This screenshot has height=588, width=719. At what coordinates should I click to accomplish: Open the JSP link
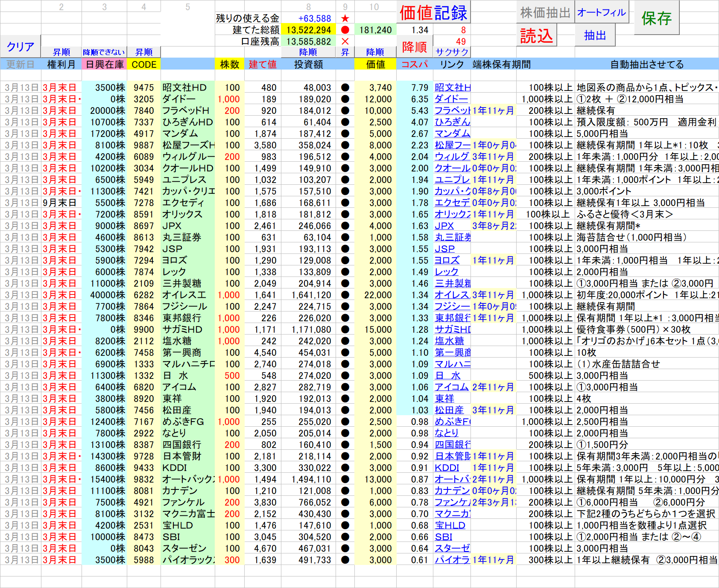tap(444, 249)
